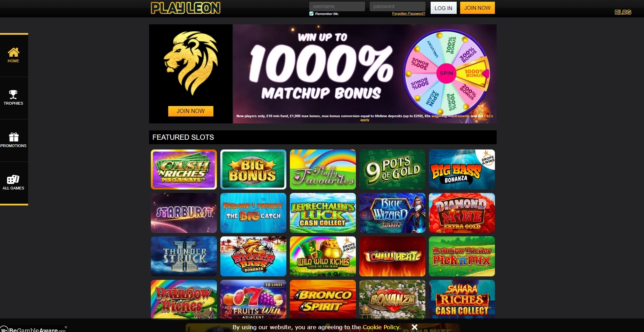The height and width of the screenshot is (332, 644).
Task: Open the Home sidebar icon
Action: click(14, 52)
